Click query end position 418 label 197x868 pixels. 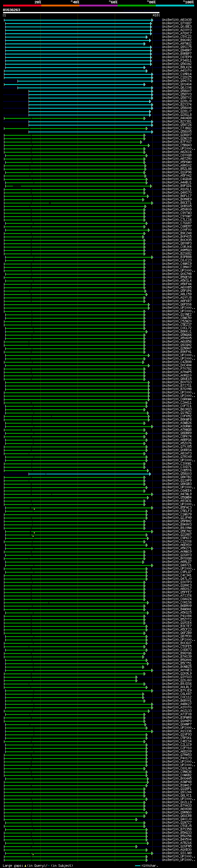pos(155,15)
